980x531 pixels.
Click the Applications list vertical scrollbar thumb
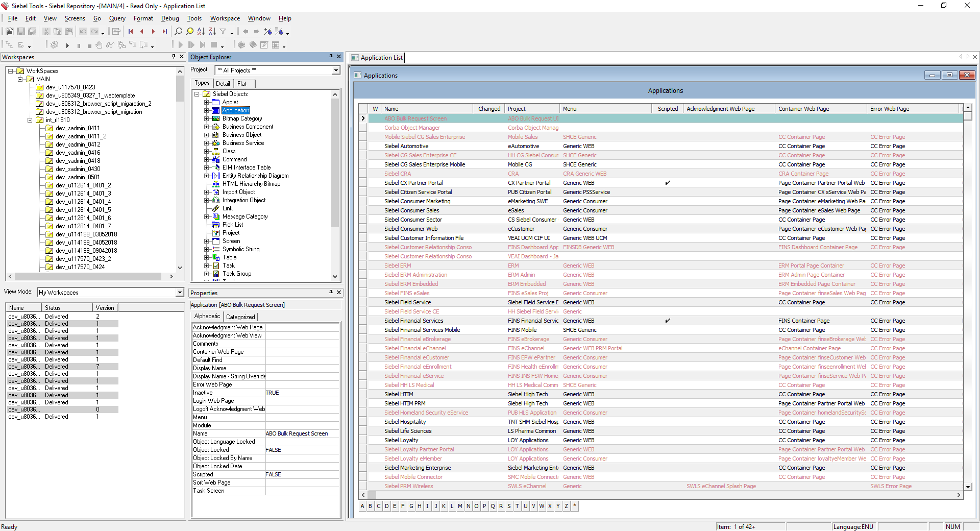968,116
